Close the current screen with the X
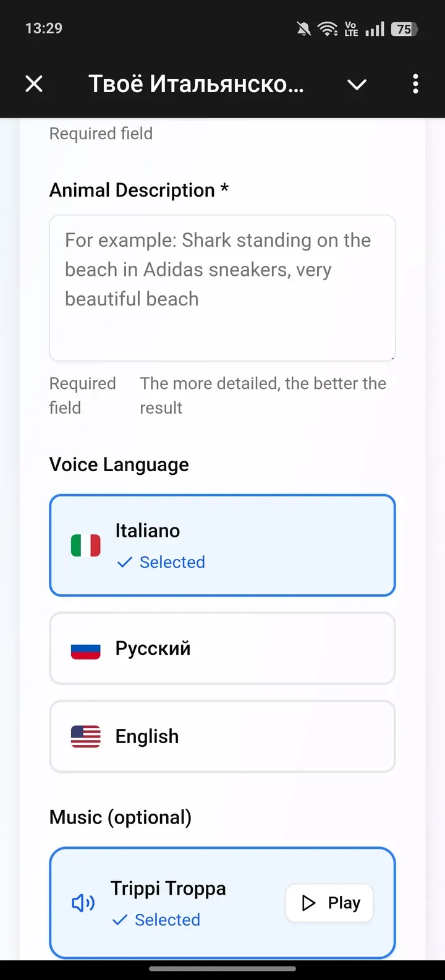 coord(34,83)
